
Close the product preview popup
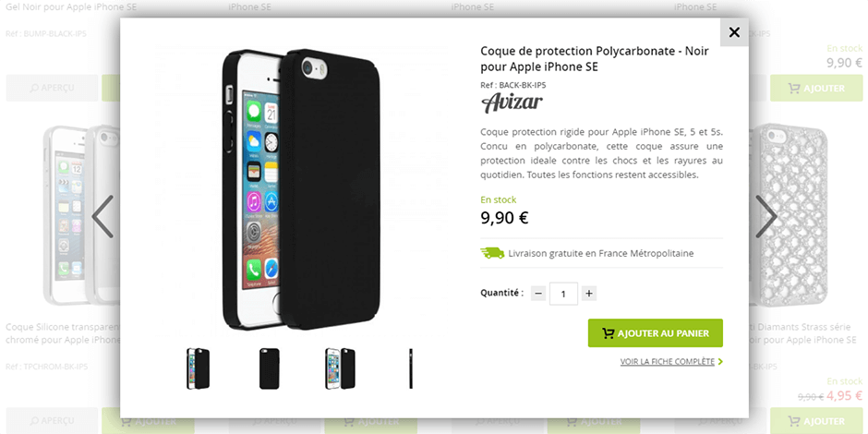(x=734, y=32)
